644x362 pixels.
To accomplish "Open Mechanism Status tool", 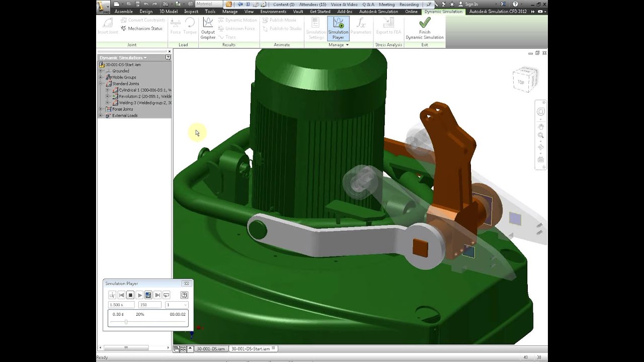I will [141, 29].
